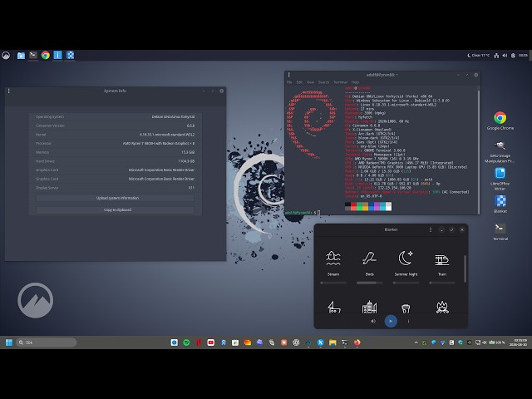Screen dimensions: 532x399
Task: Adjust the Birds volume slider
Action: [369, 283]
